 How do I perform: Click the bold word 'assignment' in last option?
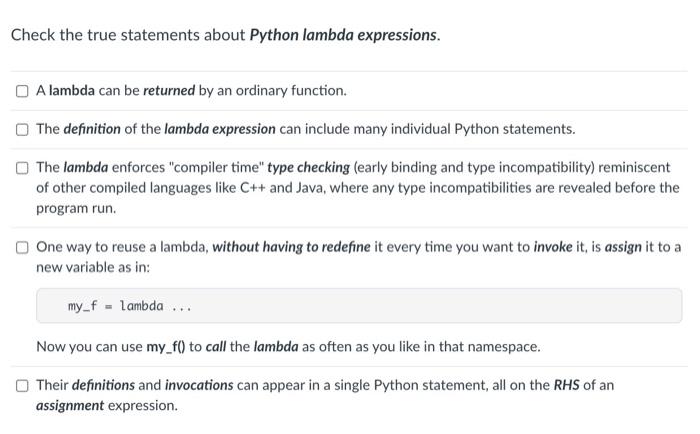coord(70,405)
